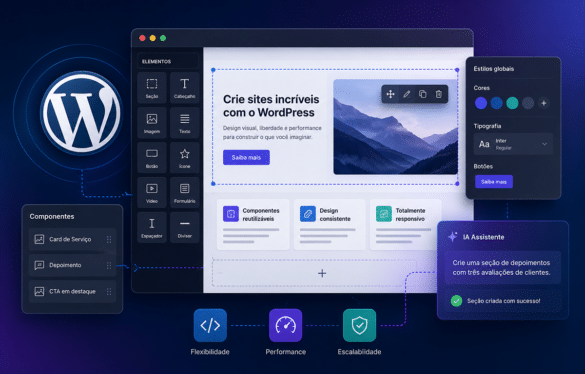Select the Cabeçalho text element

tap(184, 88)
